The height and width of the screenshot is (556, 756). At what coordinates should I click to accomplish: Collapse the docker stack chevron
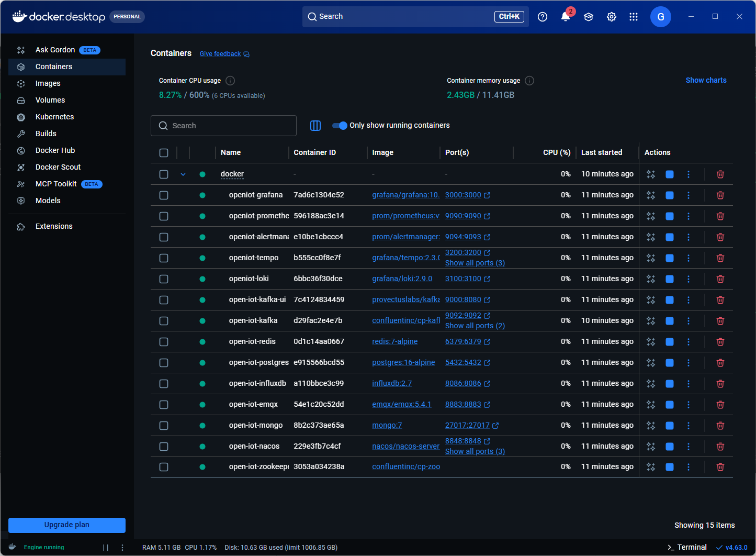(183, 174)
